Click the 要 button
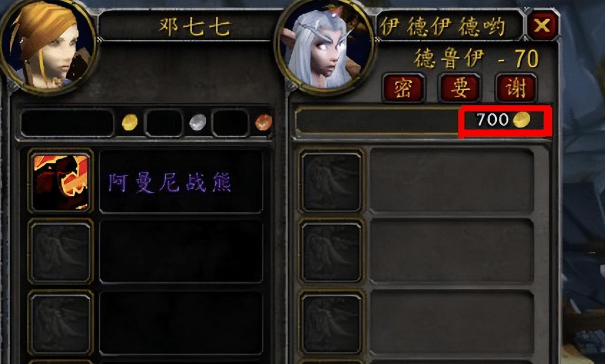This screenshot has height=364, width=605. tap(460, 88)
